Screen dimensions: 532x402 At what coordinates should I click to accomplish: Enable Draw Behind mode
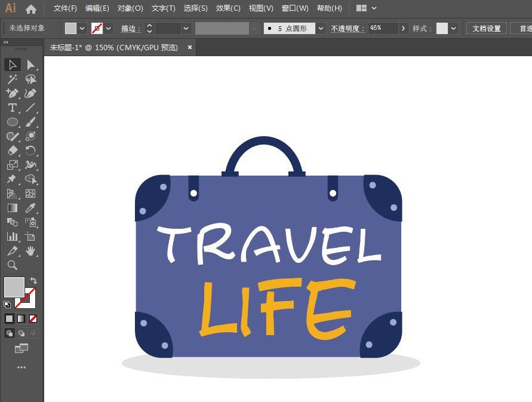[x=21, y=333]
